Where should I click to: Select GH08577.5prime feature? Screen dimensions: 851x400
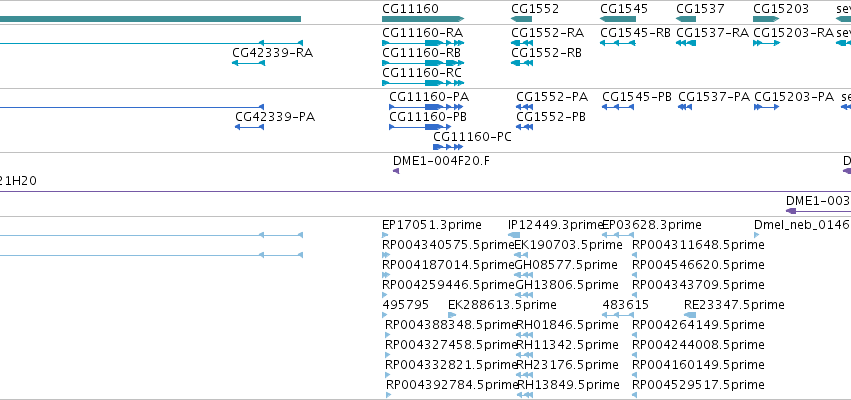point(566,265)
